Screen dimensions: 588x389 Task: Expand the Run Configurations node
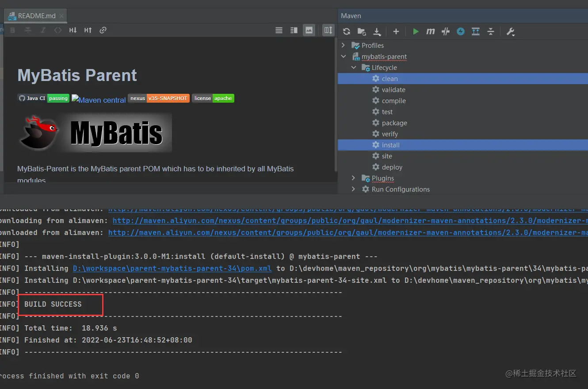pos(354,189)
